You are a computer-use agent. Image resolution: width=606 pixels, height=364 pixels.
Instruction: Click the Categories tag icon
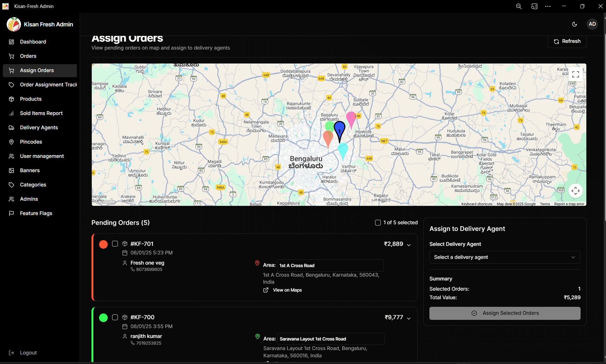(11, 185)
